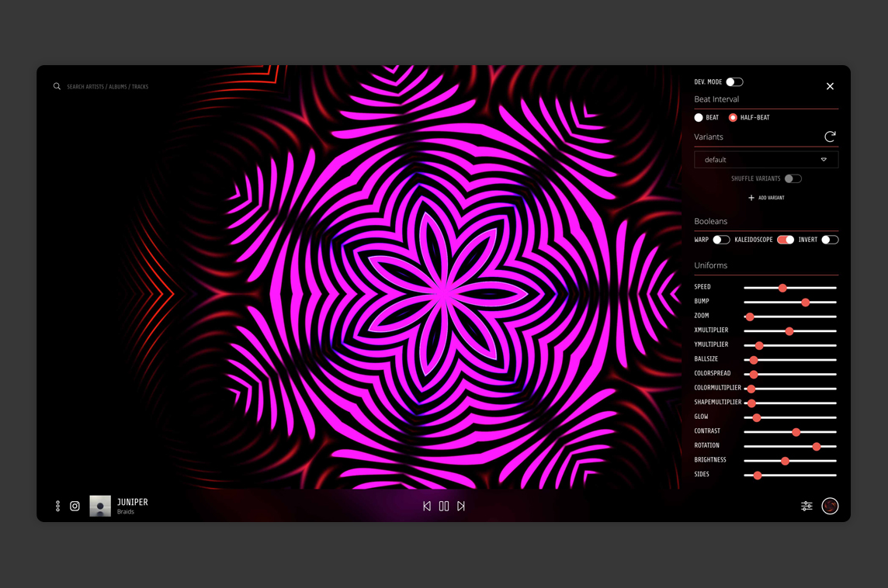
Task: Click the JUNIPER track title
Action: point(133,502)
